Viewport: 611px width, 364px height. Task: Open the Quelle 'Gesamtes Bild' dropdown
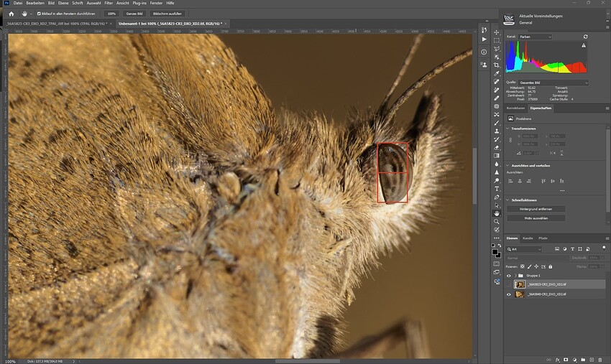553,83
